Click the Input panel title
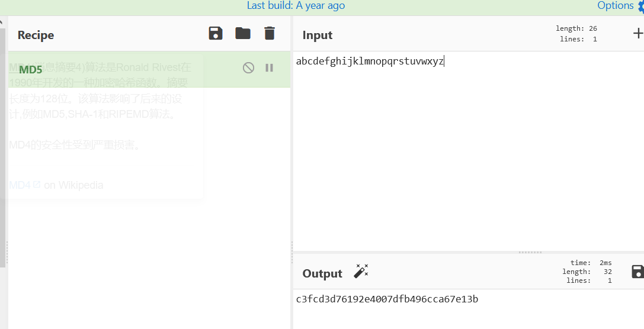 318,36
